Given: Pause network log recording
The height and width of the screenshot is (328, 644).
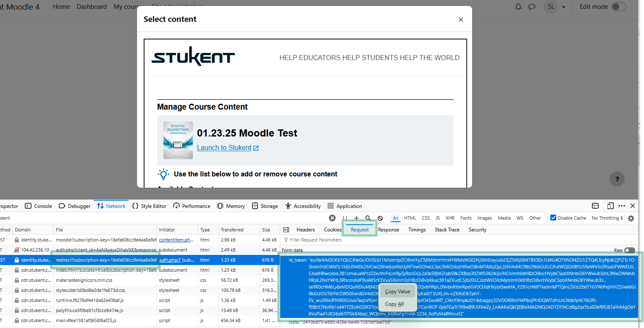Looking at the screenshot, I should 345,218.
